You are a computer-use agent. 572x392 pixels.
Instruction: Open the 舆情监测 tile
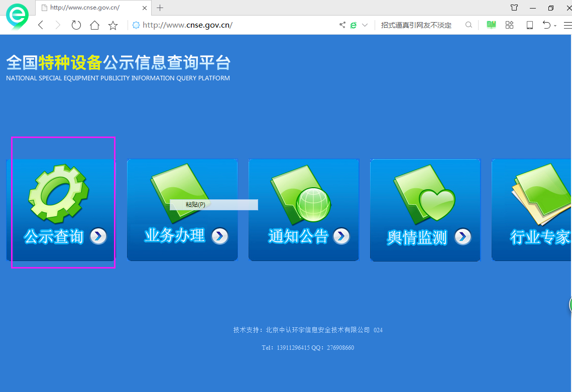pos(425,210)
